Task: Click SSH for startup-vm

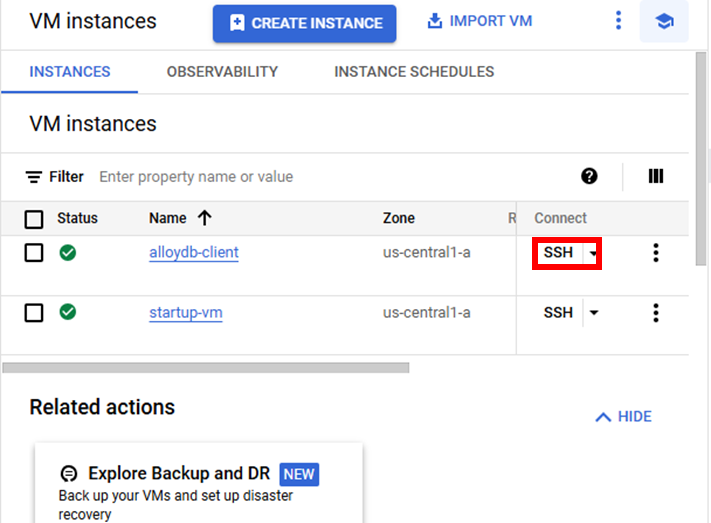Action: (x=559, y=313)
